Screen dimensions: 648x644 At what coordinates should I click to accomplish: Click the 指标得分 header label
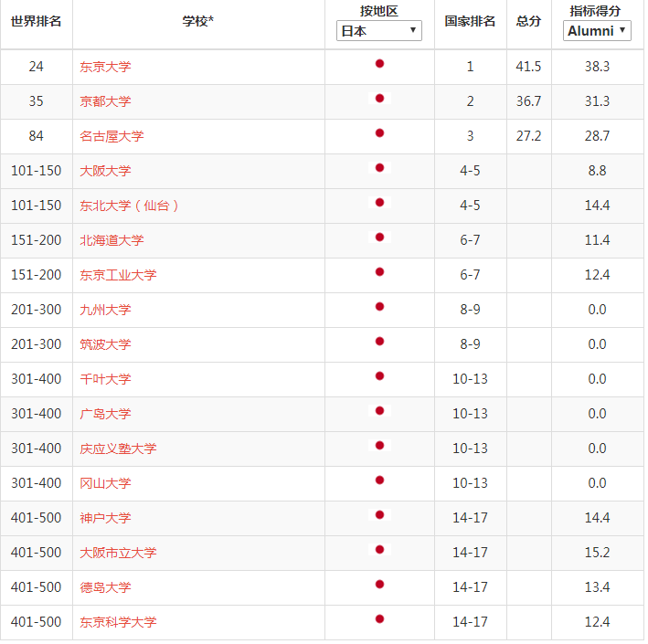(x=596, y=11)
